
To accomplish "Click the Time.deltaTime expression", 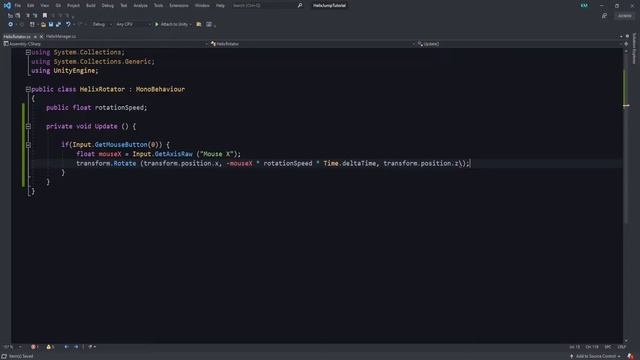I will pos(350,163).
